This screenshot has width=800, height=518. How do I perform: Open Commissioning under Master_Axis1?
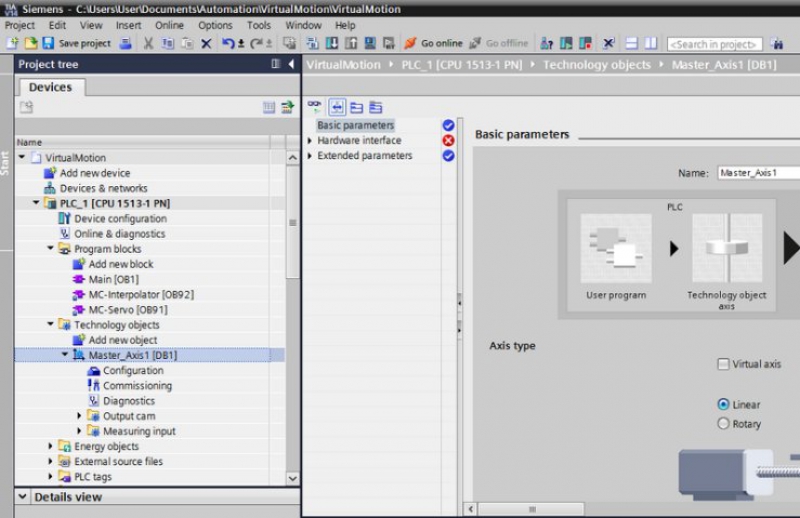(x=137, y=385)
